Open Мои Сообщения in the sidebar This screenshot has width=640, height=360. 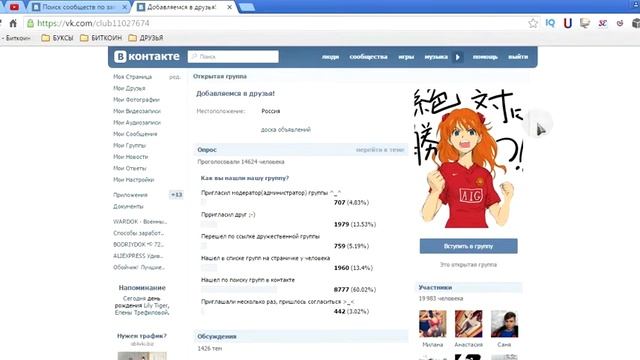click(x=135, y=134)
